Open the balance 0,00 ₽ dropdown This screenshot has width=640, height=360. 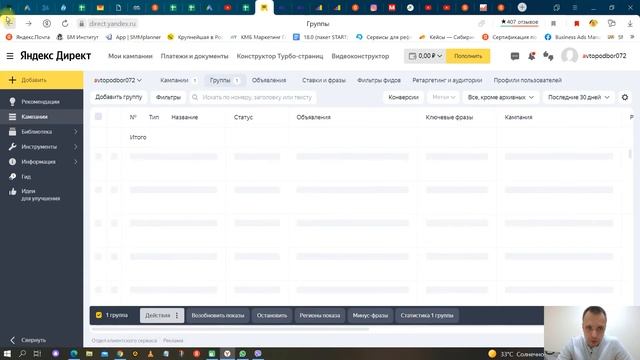(x=425, y=56)
